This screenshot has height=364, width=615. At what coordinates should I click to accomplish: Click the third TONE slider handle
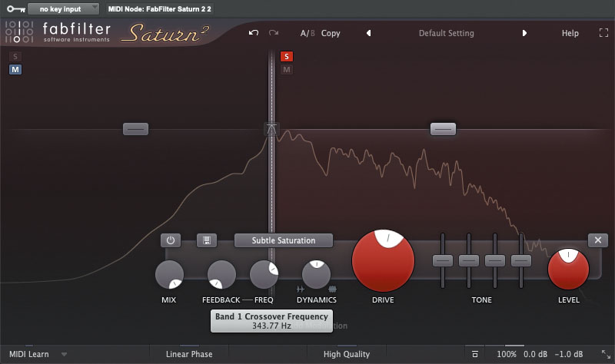tap(495, 260)
